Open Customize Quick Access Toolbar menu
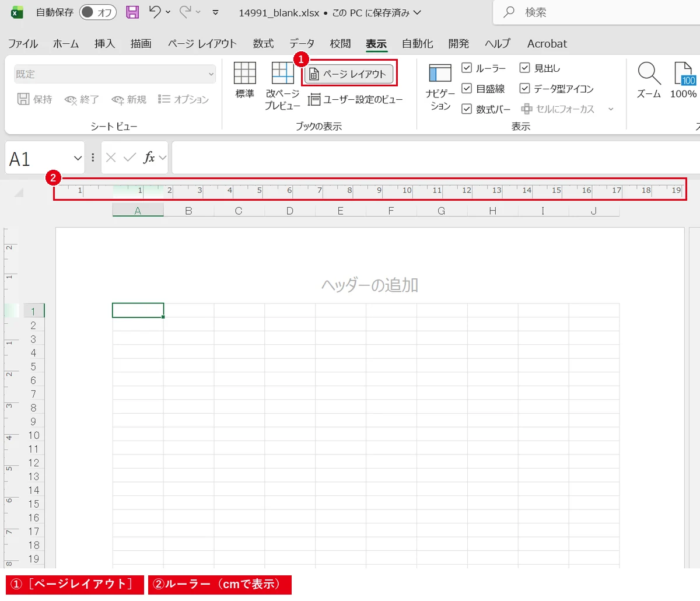 coord(215,12)
